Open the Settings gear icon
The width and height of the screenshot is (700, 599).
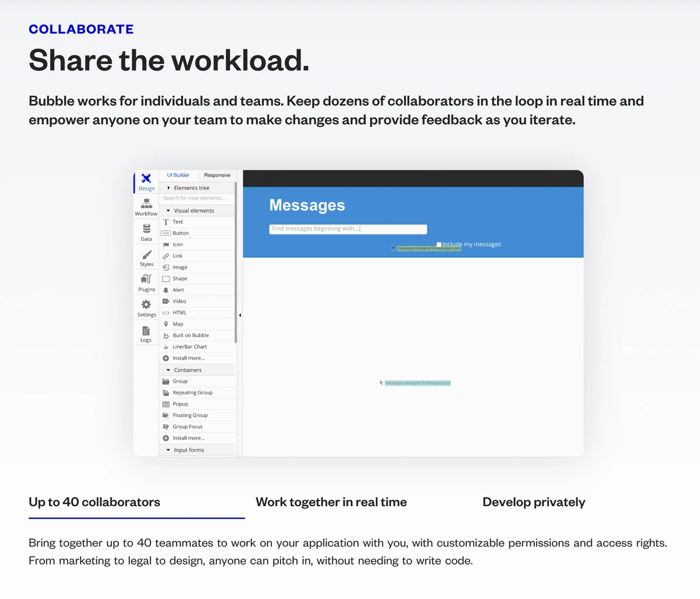click(x=146, y=304)
